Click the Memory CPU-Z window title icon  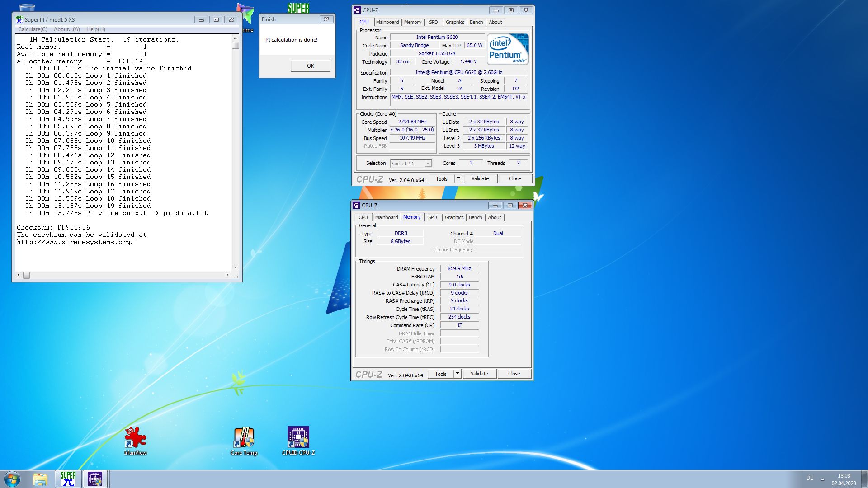pos(356,205)
